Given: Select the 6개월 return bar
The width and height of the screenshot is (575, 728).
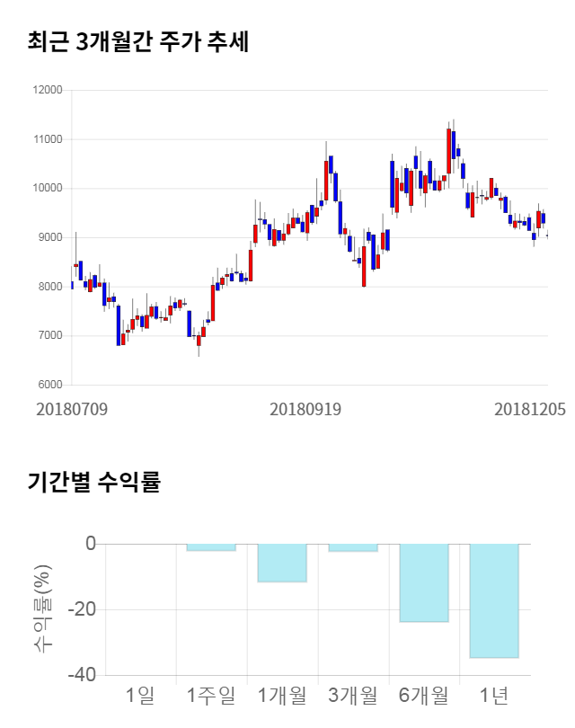Looking at the screenshot, I should point(424,582).
